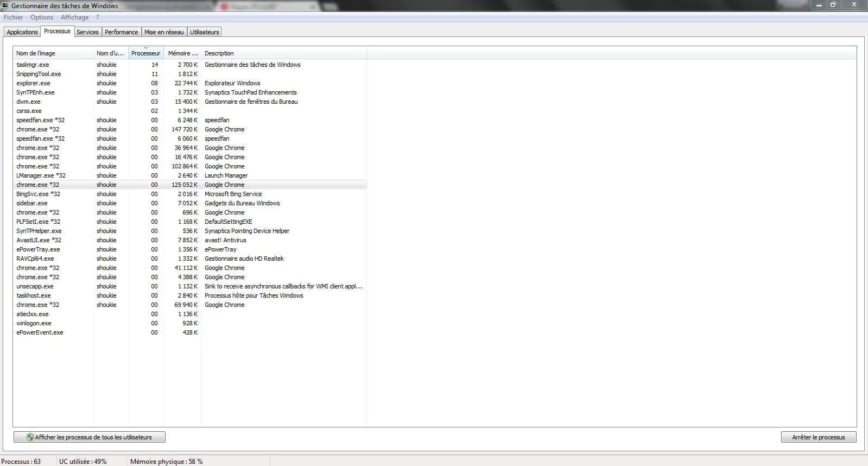Sort by Nom de l'image column header

[x=53, y=53]
